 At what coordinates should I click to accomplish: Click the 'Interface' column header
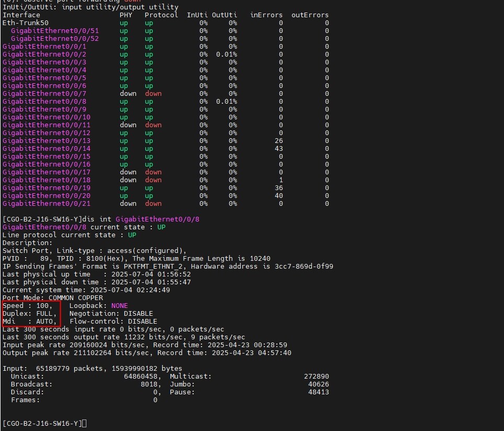point(21,15)
